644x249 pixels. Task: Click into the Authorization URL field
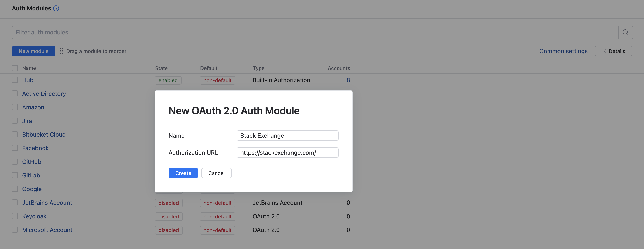tap(287, 153)
